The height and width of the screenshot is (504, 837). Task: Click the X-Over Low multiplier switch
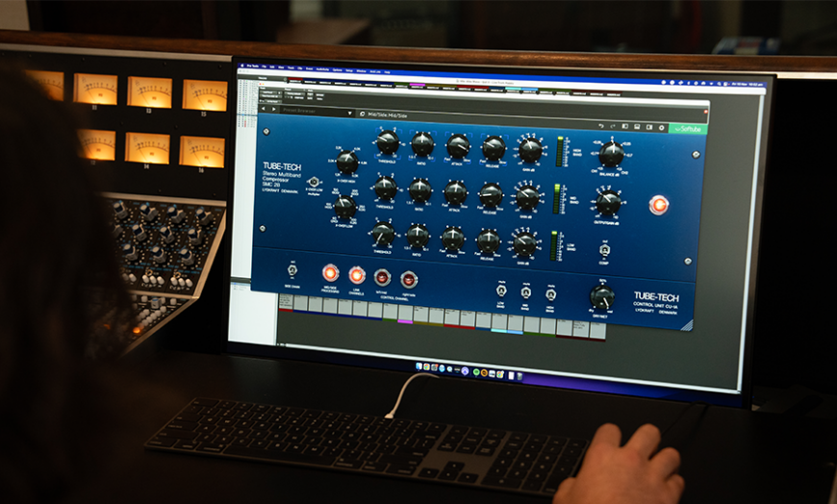pos(314,181)
